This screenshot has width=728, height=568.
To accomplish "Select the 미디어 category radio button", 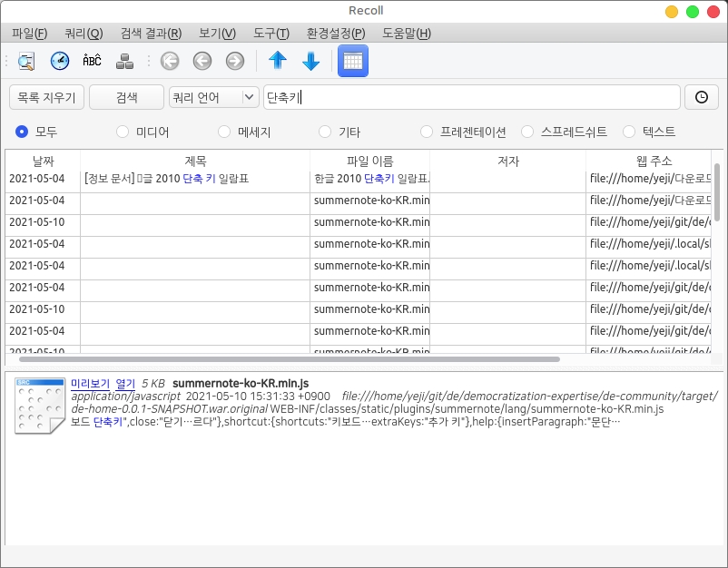I will tap(123, 132).
